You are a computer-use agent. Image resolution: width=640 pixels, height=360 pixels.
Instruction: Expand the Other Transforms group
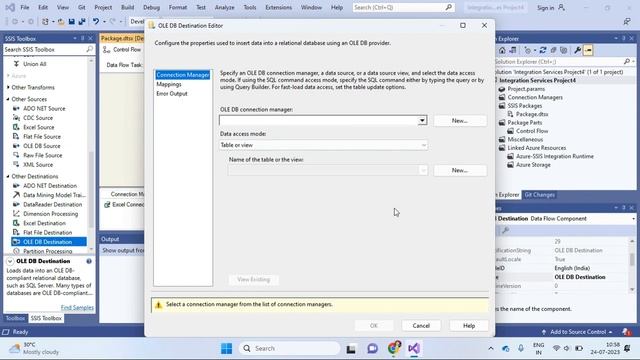8,87
